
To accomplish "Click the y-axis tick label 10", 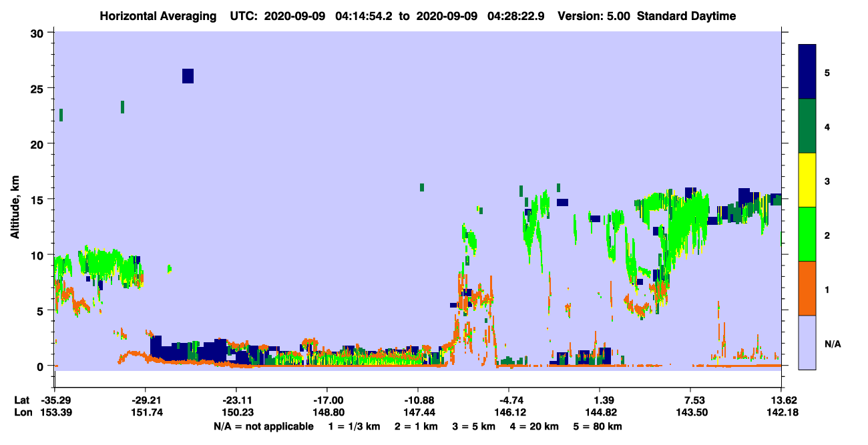I will click(x=38, y=255).
